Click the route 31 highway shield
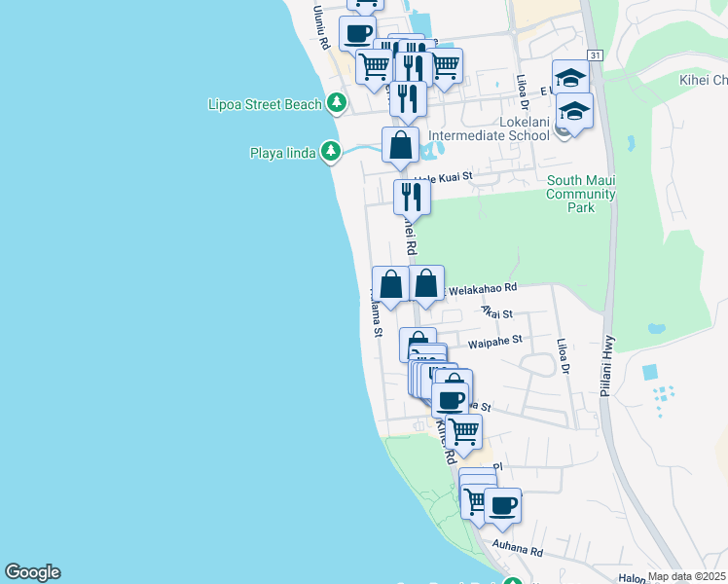Viewport: 728px width, 584px height. coord(595,55)
